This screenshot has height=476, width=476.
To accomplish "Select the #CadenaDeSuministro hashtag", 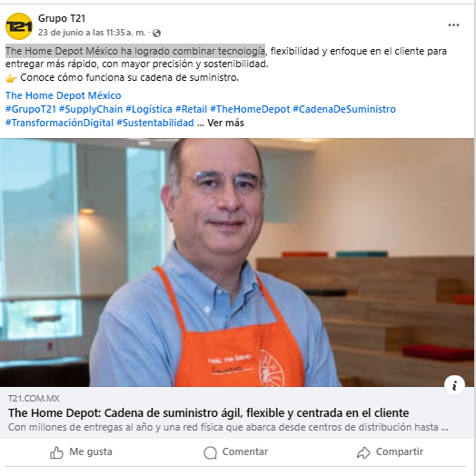I will 344,109.
